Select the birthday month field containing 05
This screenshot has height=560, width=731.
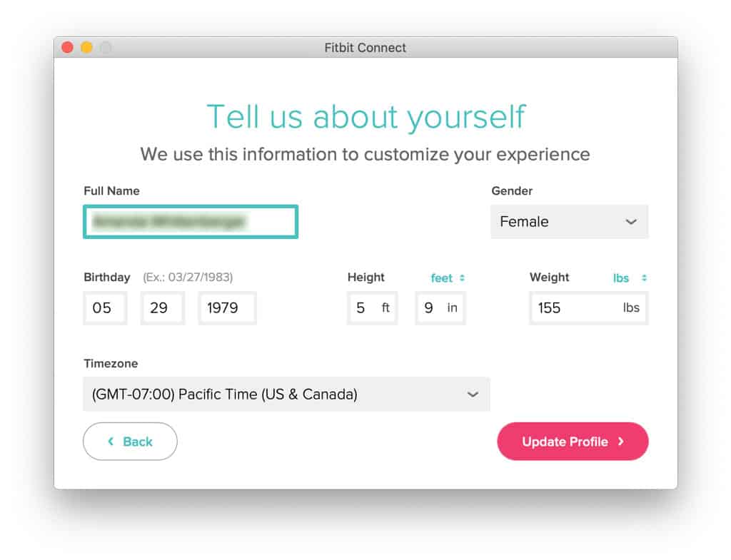pos(105,308)
